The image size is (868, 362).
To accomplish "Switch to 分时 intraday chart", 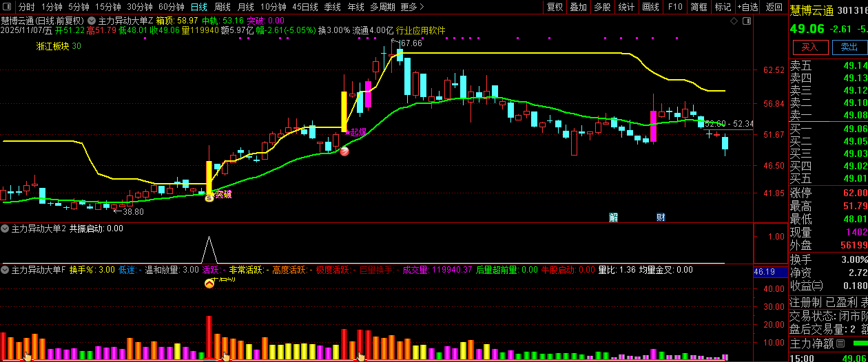I will 26,7.
